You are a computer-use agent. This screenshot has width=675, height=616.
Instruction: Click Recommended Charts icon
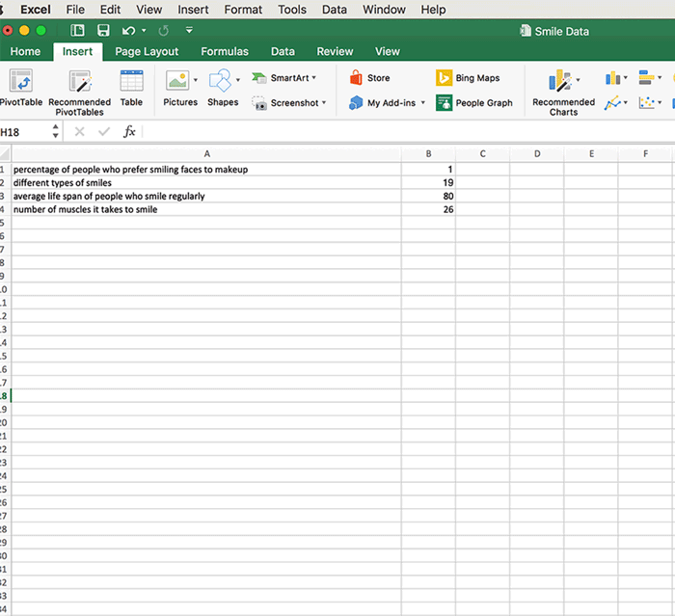point(559,81)
